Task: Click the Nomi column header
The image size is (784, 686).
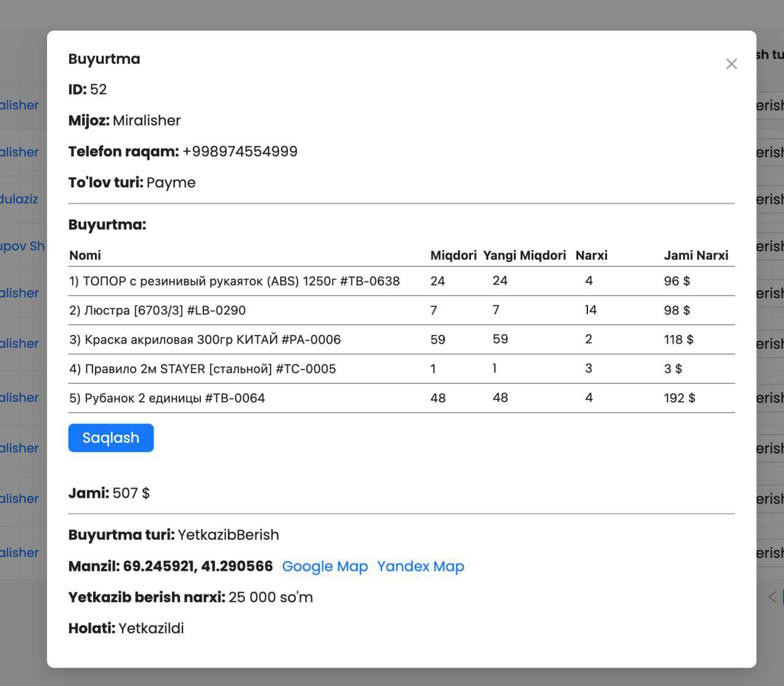Action: coord(85,255)
